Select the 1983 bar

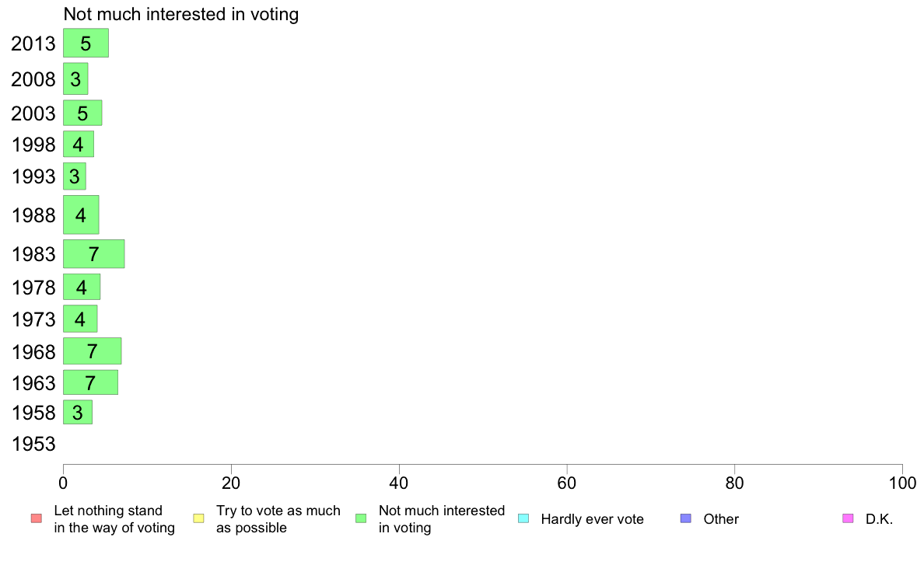pyautogui.click(x=93, y=254)
